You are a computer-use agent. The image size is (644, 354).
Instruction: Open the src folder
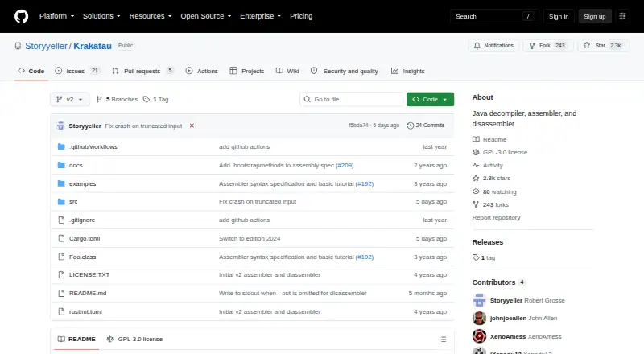coord(73,202)
